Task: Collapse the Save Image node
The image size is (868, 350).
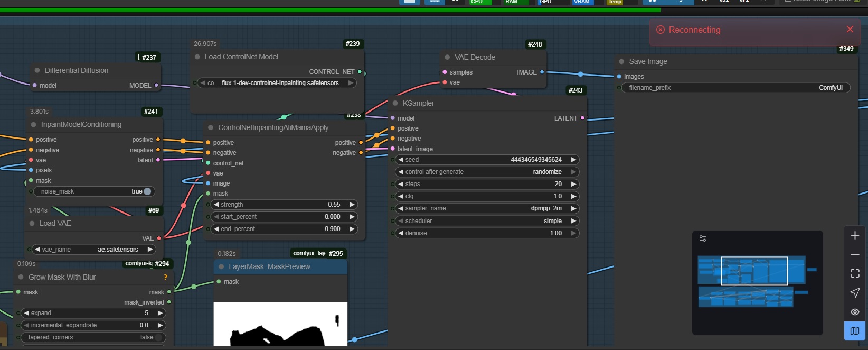Action: tap(621, 61)
